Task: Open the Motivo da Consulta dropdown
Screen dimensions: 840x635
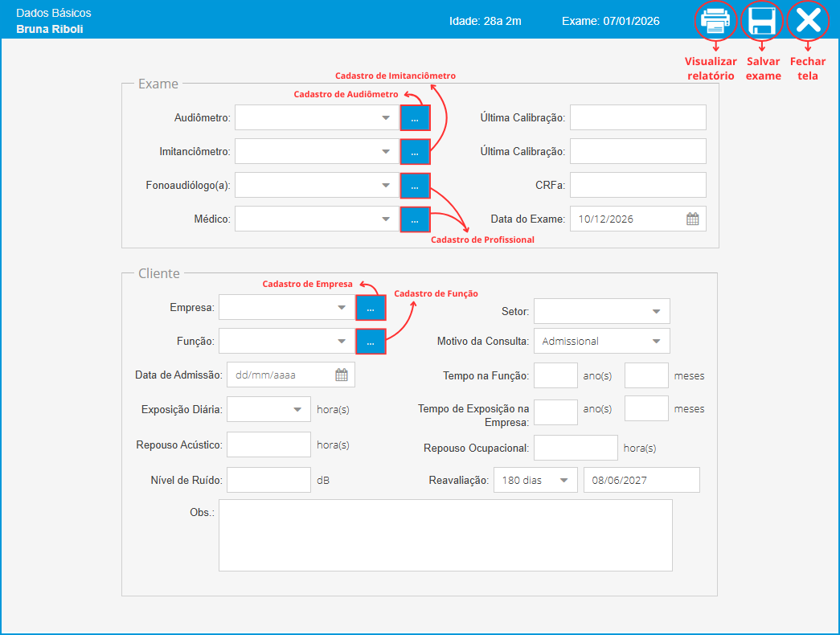Action: pyautogui.click(x=656, y=341)
